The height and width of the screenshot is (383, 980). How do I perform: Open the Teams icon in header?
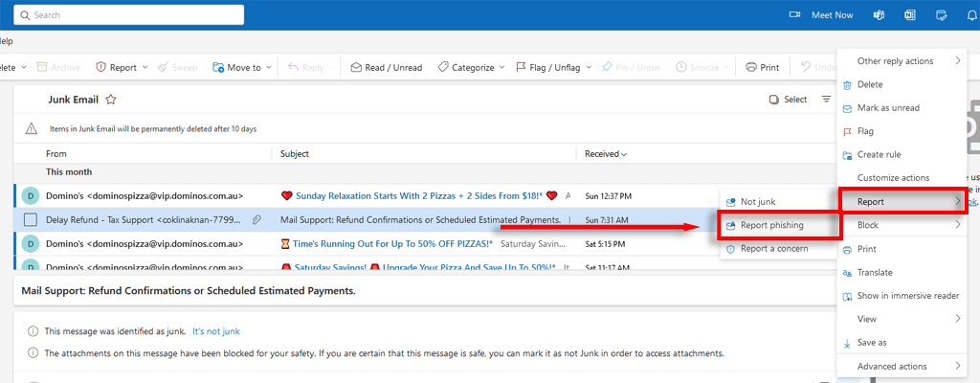(880, 15)
